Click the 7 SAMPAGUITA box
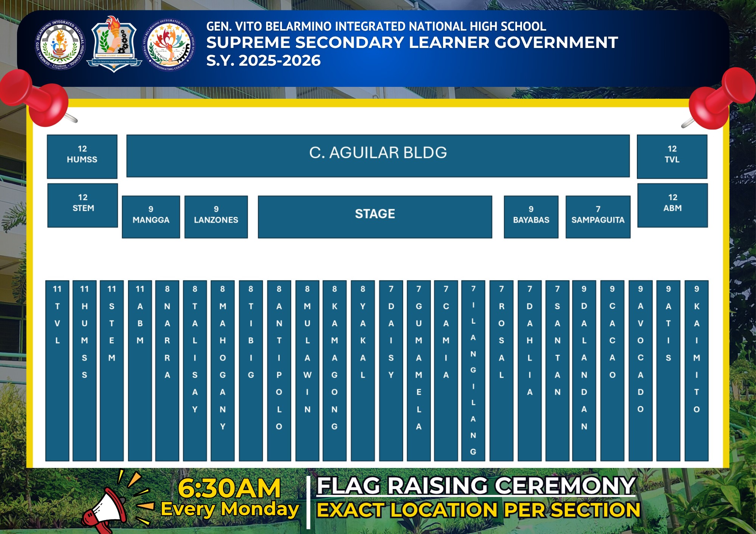This screenshot has height=534, width=756. 598,217
